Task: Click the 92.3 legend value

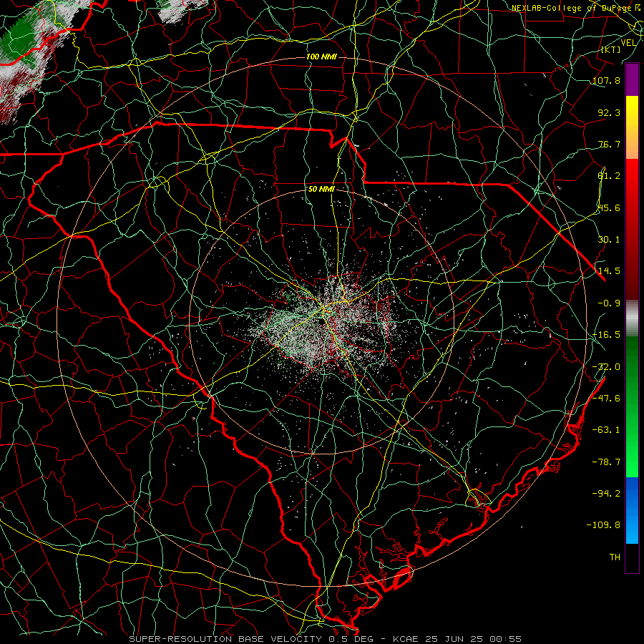Action: point(609,112)
